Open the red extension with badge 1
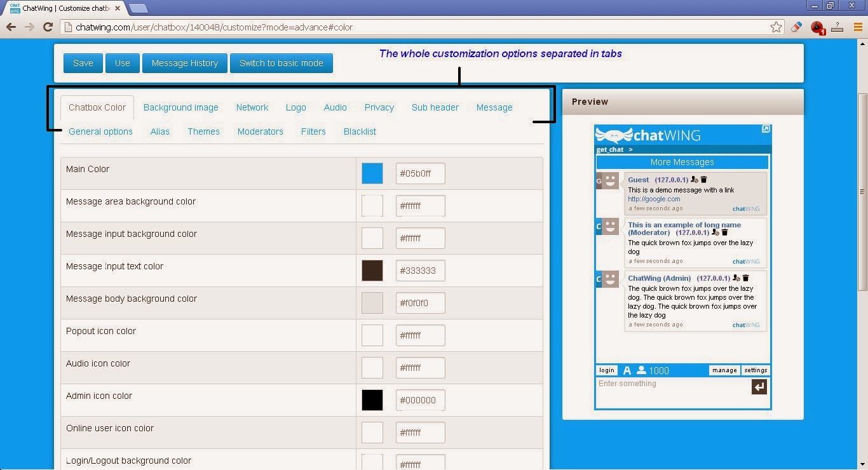Viewport: 868px width, 470px height. 818,27
